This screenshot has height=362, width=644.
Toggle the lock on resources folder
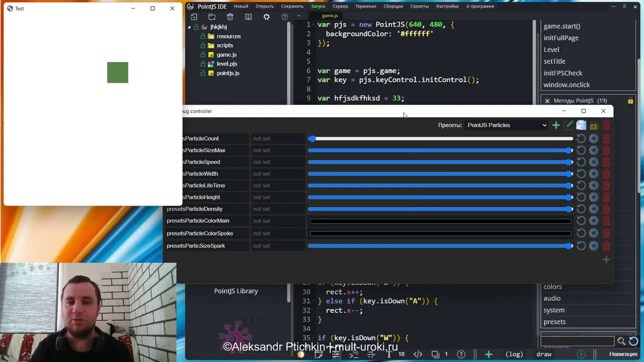pyautogui.click(x=203, y=36)
